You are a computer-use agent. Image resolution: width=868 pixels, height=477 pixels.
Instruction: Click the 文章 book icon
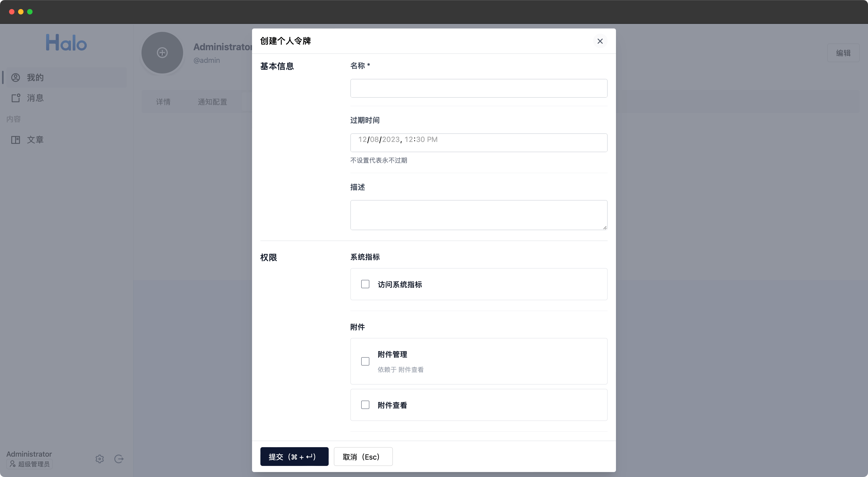coord(16,139)
